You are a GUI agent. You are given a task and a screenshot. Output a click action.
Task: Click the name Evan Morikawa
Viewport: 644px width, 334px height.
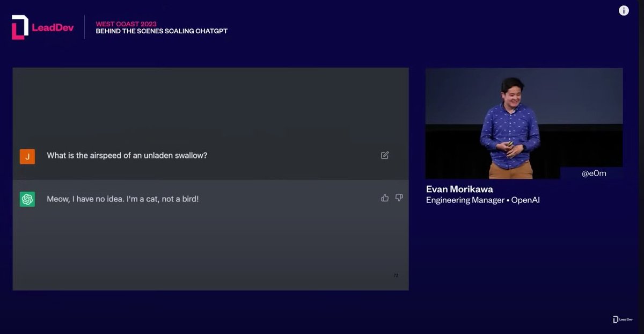click(x=459, y=189)
